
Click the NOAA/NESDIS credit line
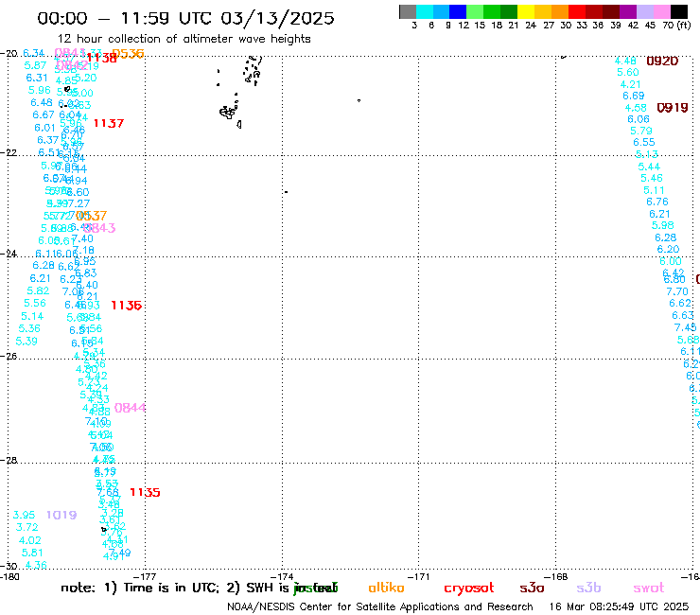pyautogui.click(x=380, y=607)
